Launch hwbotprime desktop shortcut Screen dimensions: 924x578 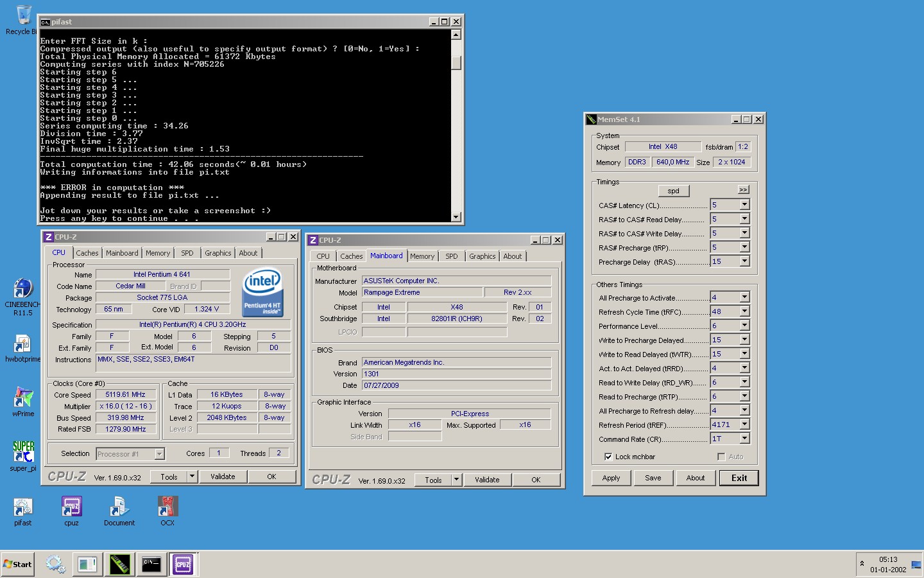pyautogui.click(x=22, y=348)
